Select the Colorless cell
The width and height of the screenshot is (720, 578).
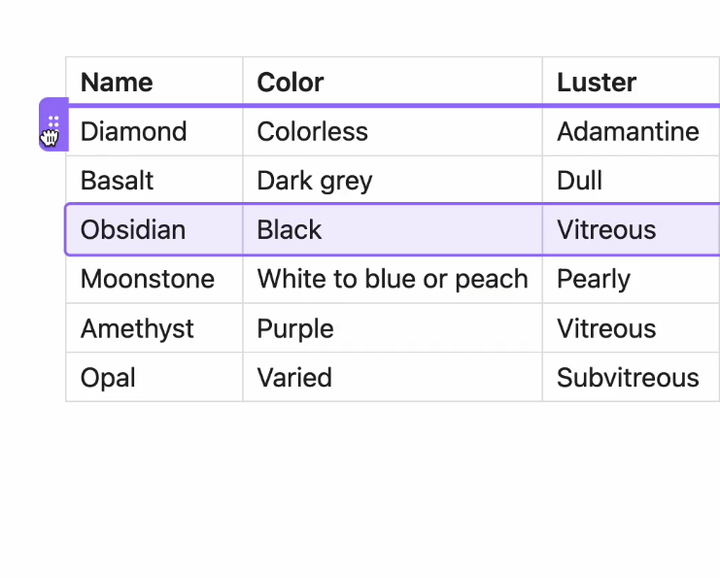pyautogui.click(x=312, y=131)
